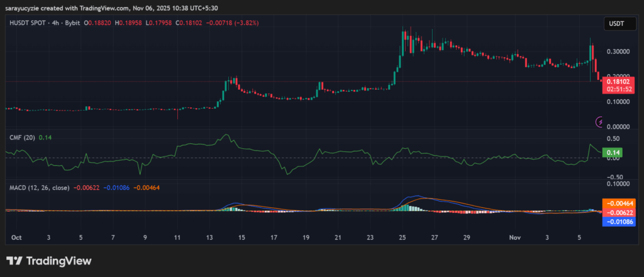Click the Oct label on time axis

point(17,239)
